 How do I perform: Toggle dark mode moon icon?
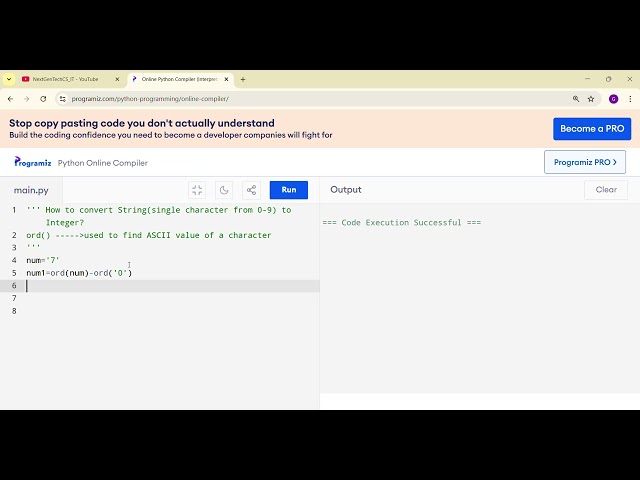224,190
